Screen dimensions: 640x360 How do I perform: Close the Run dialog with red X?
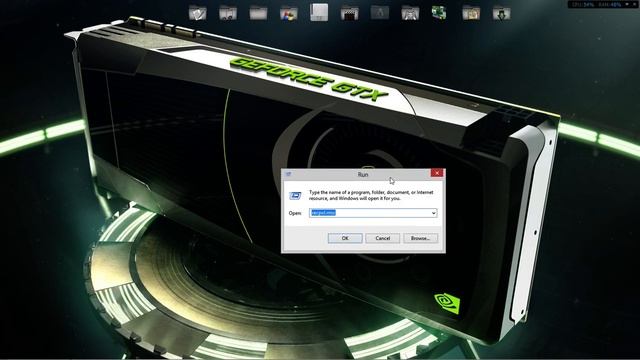tap(437, 173)
